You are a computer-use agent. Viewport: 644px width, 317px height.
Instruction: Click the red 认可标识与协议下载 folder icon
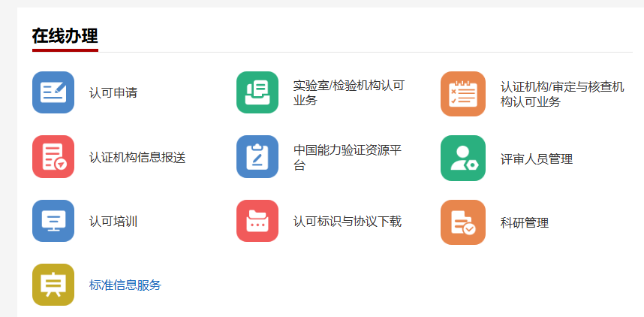(257, 221)
